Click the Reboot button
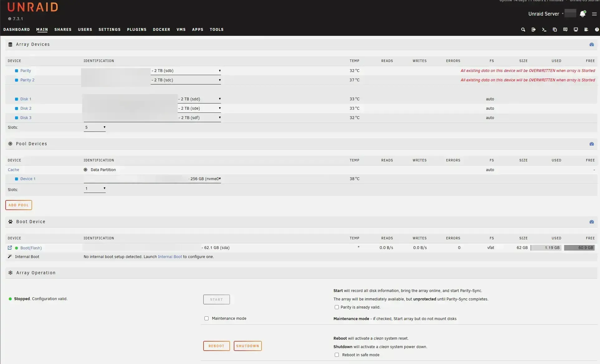Viewport: 600px width, 364px height. coord(217,346)
